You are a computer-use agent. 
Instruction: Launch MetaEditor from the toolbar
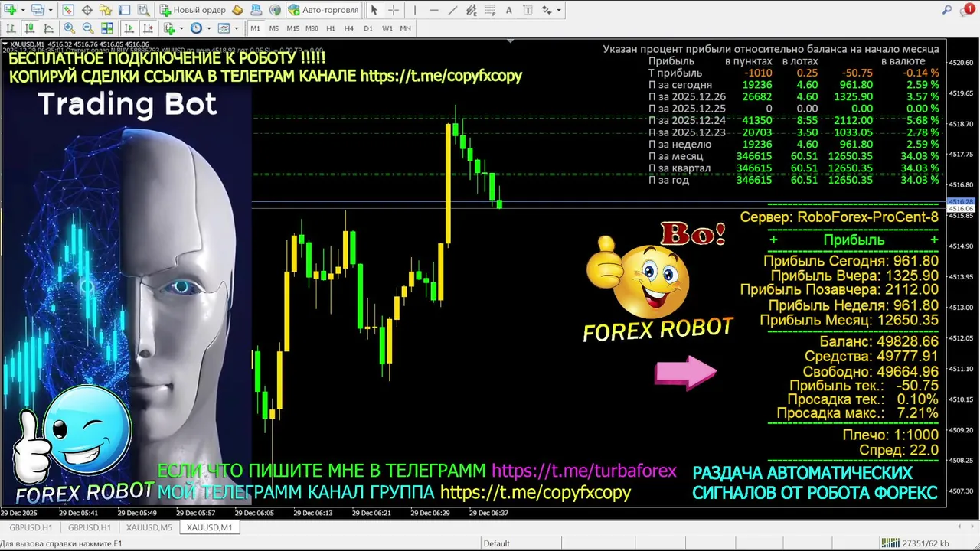click(237, 10)
